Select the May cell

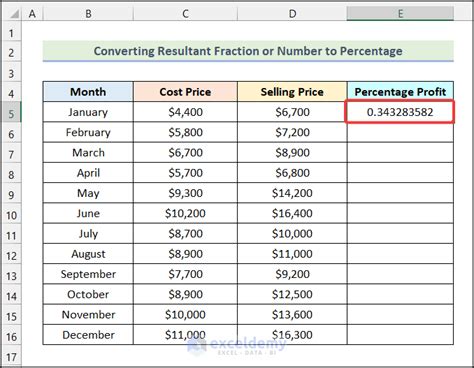click(x=88, y=193)
